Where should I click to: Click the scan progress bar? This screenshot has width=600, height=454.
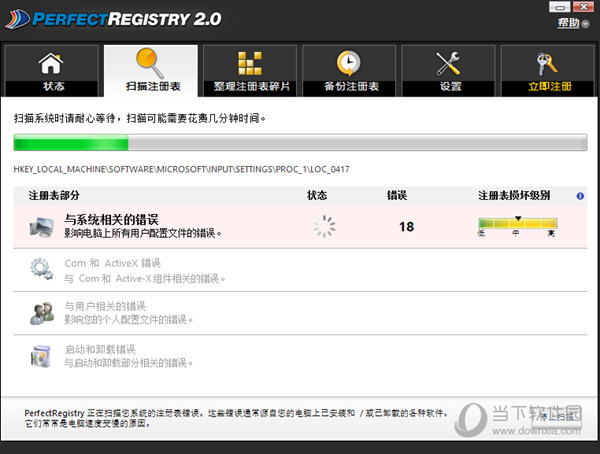[x=300, y=142]
